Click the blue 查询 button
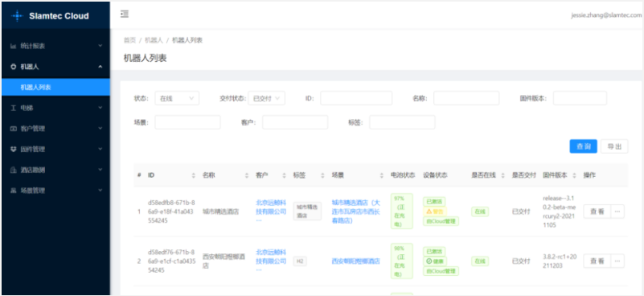 583,146
